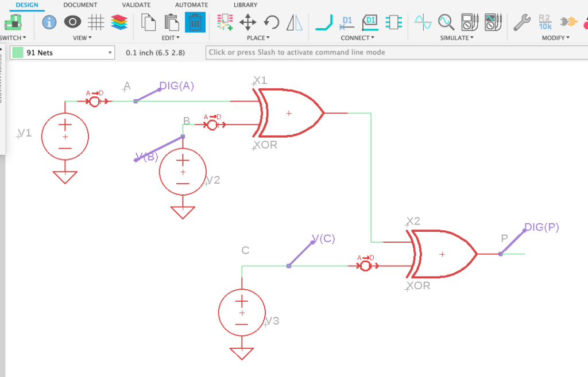Screen dimensions: 588x377
Task: Click the V(C) probe label
Action: 323,238
